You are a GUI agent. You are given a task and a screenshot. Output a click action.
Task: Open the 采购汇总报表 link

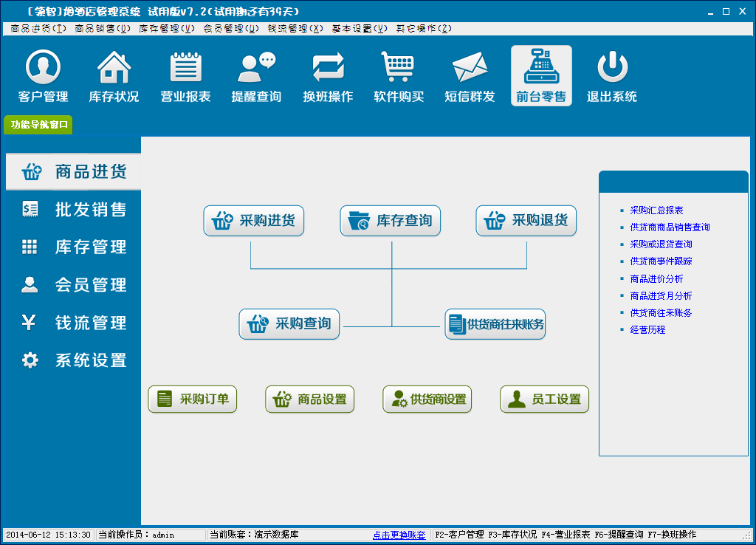[x=656, y=210]
